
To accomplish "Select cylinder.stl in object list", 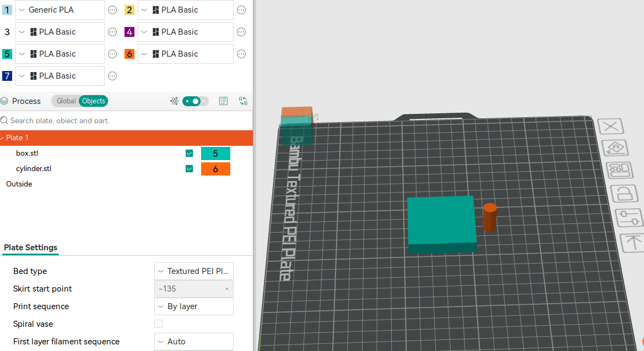I will 34,168.
